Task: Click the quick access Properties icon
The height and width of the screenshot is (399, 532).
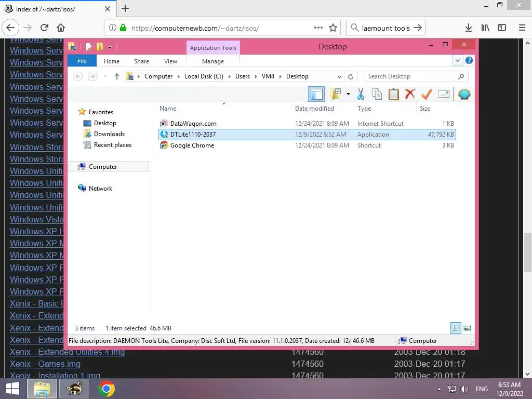Action: point(88,46)
